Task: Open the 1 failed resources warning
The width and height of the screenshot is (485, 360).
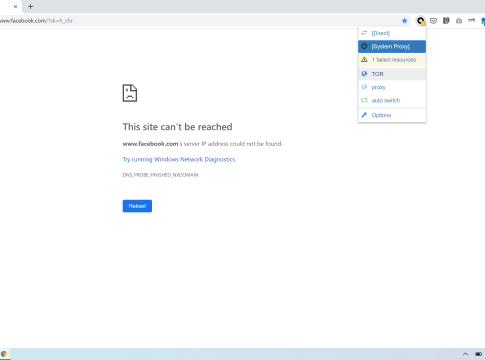Action: coord(392,60)
